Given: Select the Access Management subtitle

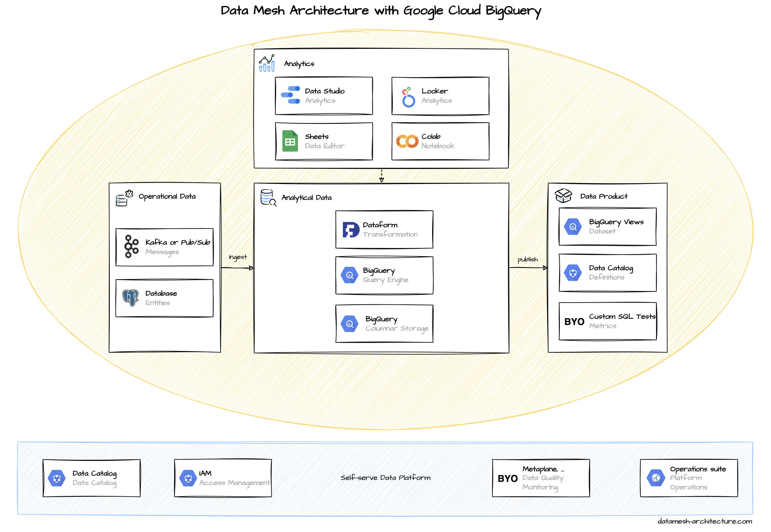Looking at the screenshot, I should click(x=235, y=483).
